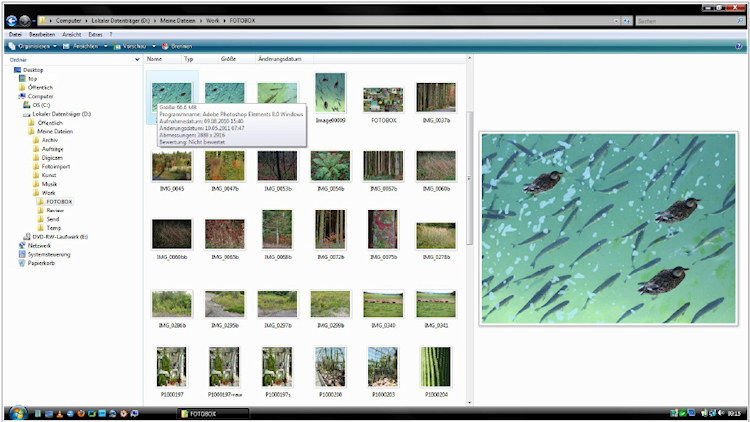Click the Back navigation arrow button
The image size is (750, 422).
tap(11, 20)
